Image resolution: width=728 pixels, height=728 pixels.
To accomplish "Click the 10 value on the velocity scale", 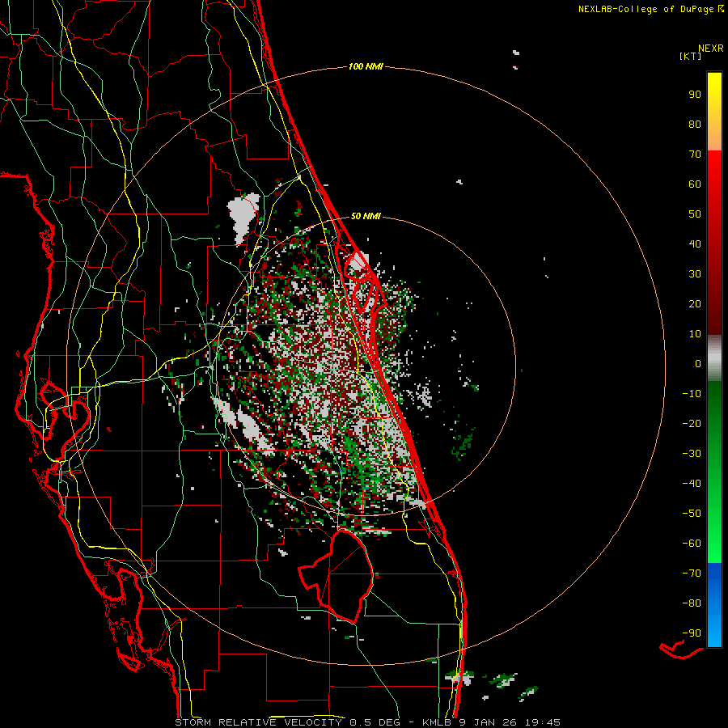I will [695, 334].
